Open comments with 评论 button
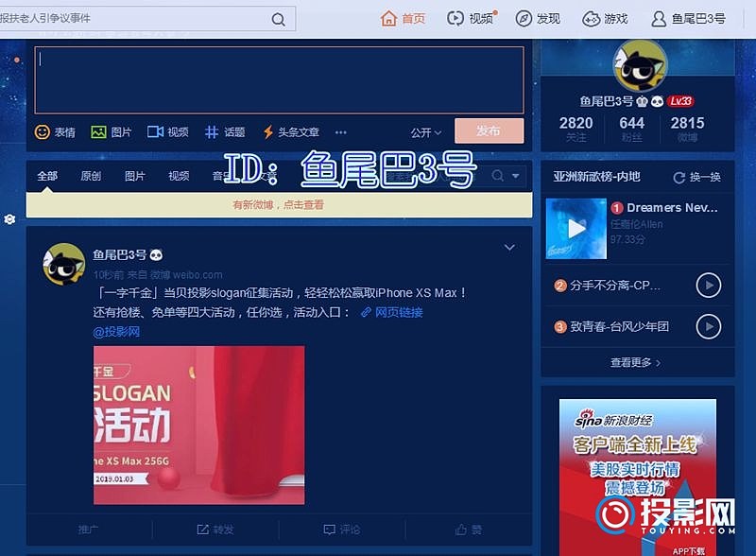 pos(342,530)
